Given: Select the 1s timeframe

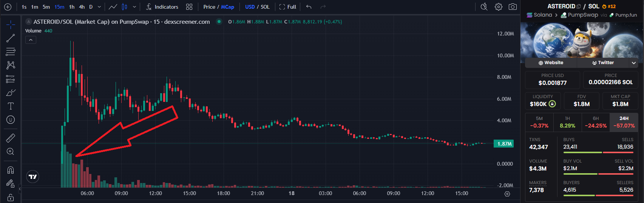Looking at the screenshot, I should (x=24, y=7).
